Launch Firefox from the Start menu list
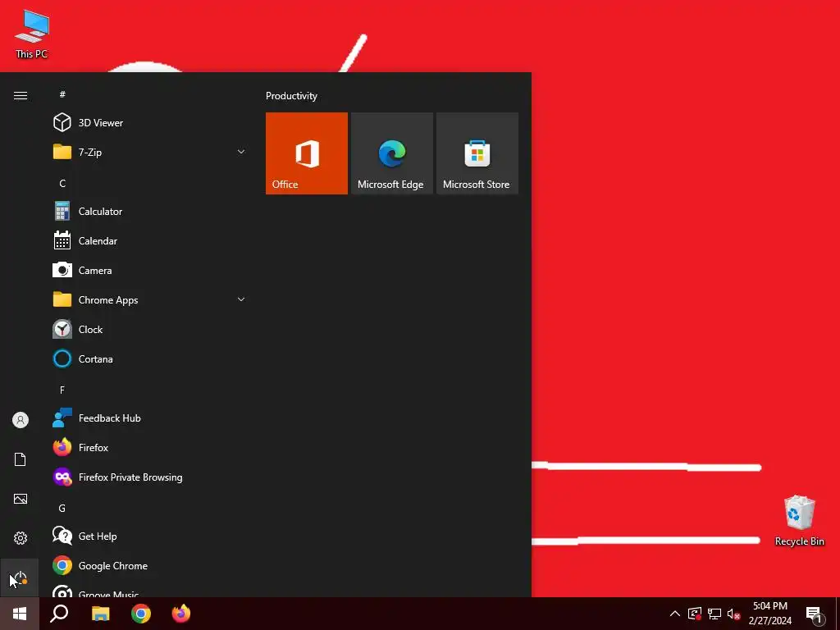840x630 pixels. [150, 448]
